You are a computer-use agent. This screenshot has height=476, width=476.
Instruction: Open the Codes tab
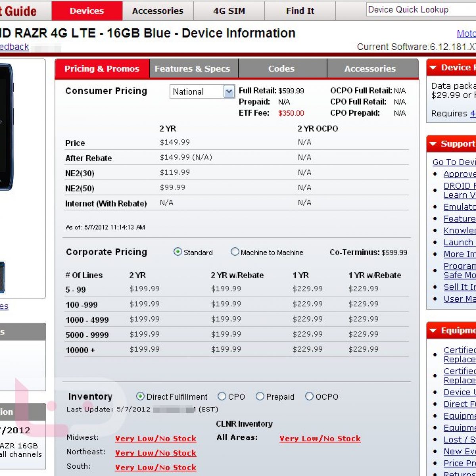(x=281, y=69)
